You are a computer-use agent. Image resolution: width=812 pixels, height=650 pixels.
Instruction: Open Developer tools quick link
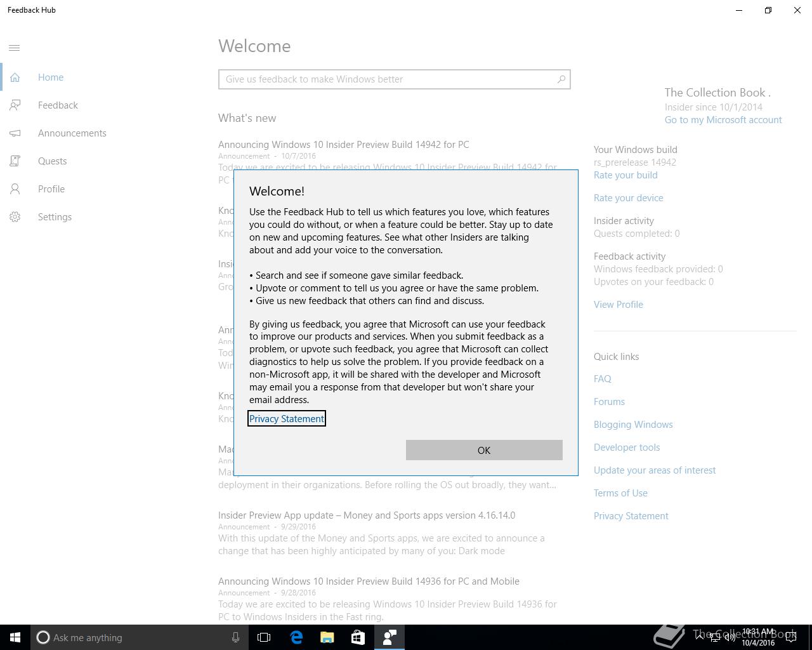coord(627,448)
